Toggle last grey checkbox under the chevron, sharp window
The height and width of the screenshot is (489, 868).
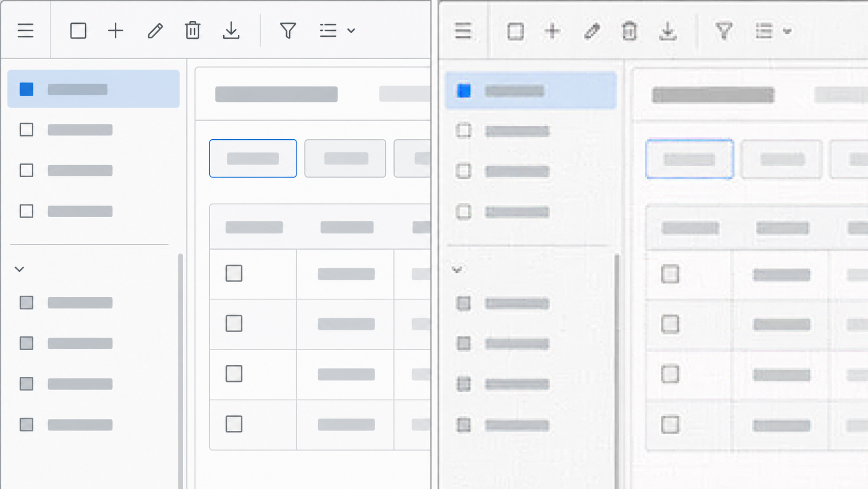click(x=26, y=425)
